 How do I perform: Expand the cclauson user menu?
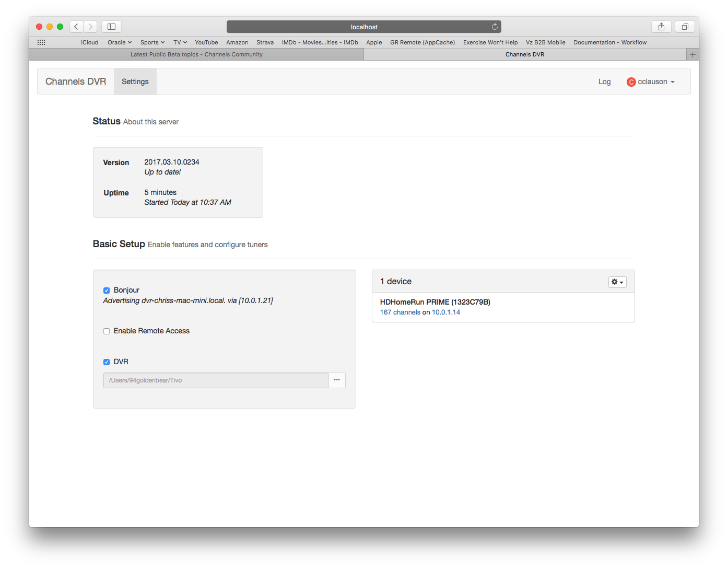click(651, 82)
